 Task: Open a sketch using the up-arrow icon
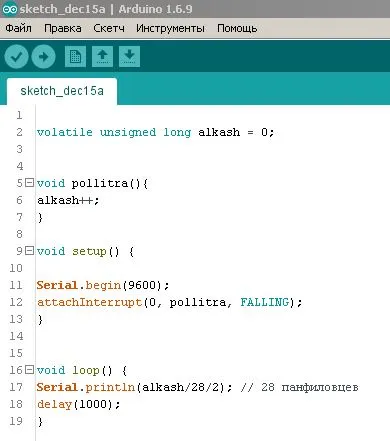[x=102, y=56]
